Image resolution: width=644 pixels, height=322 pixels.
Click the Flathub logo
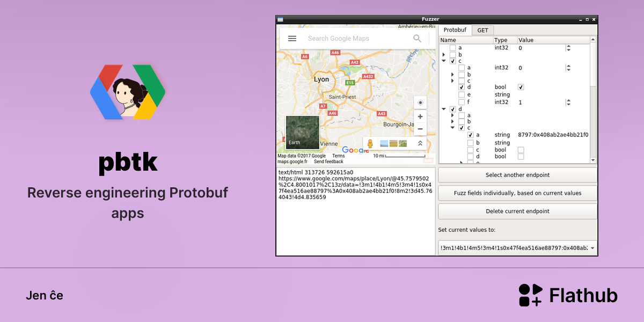pyautogui.click(x=568, y=295)
